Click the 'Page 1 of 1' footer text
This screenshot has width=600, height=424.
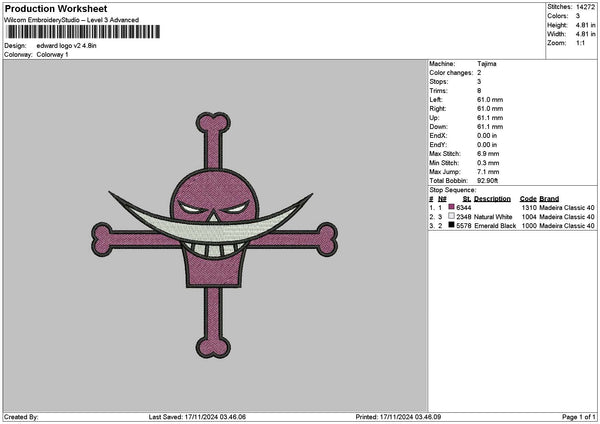point(579,417)
